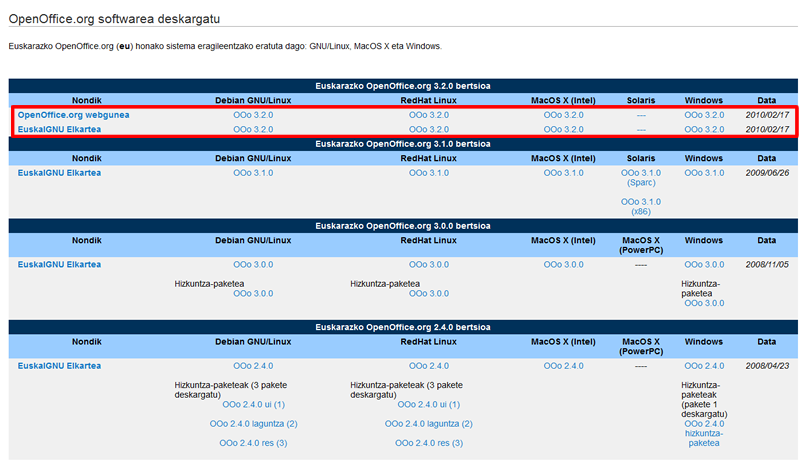Download Debian OOo 2.4.0 laguntza (2) package
The image size is (800, 466).
(254, 424)
